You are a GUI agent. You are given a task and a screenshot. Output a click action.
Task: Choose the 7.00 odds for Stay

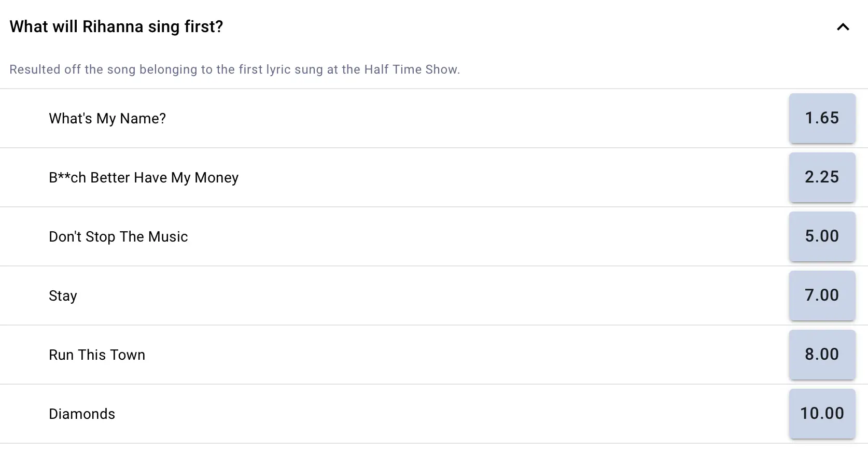click(x=822, y=295)
